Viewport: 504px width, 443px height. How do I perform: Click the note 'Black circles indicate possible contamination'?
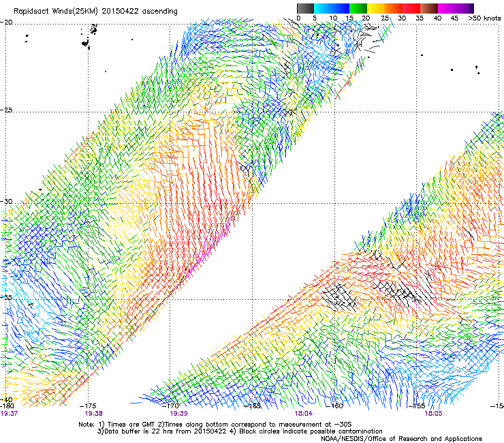tap(311, 431)
